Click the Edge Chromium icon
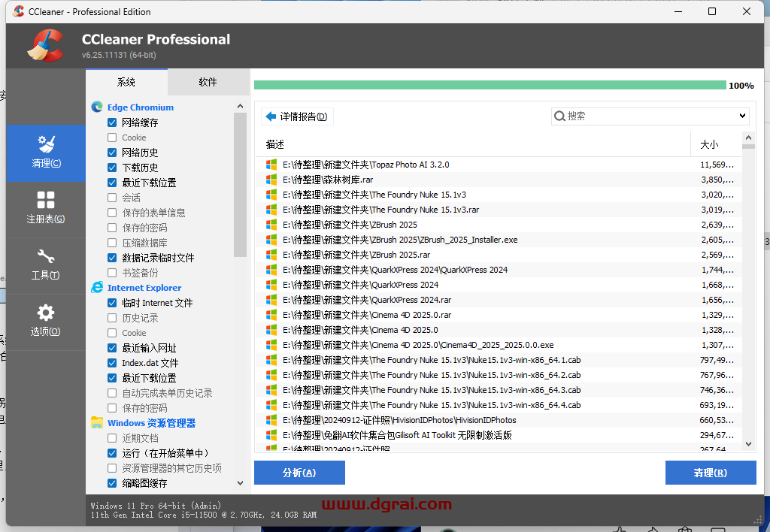 point(97,107)
